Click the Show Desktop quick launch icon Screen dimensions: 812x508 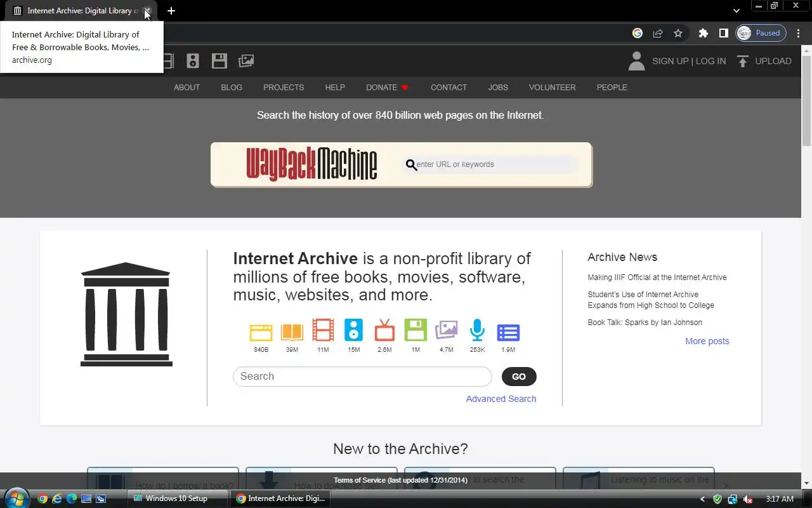click(86, 498)
